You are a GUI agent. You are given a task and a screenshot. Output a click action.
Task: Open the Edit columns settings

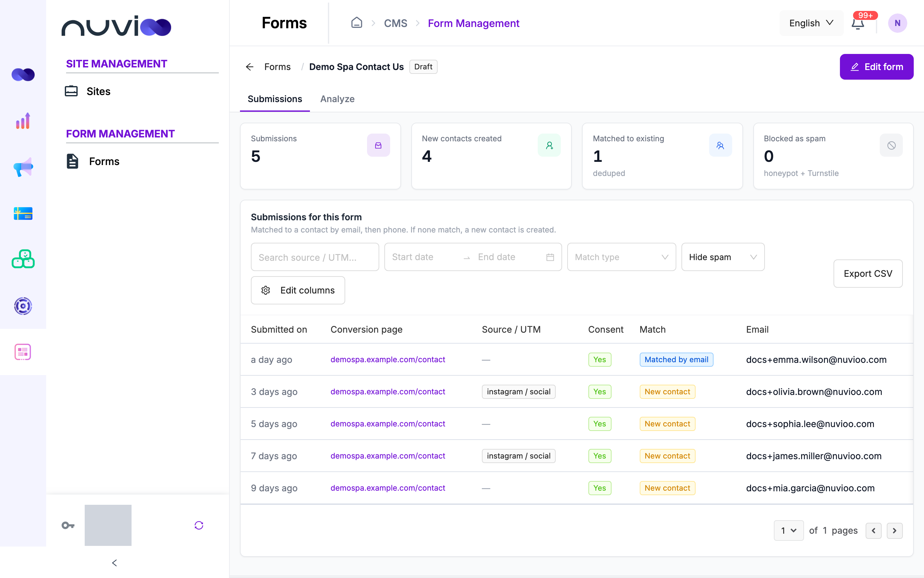pos(298,291)
